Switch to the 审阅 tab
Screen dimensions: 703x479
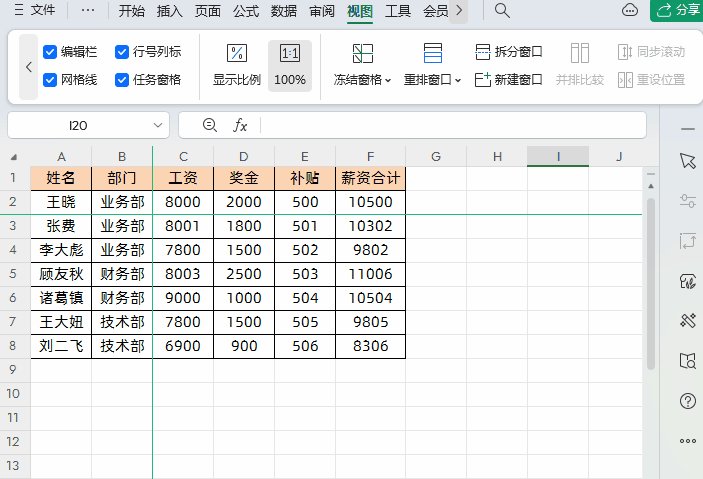(322, 11)
